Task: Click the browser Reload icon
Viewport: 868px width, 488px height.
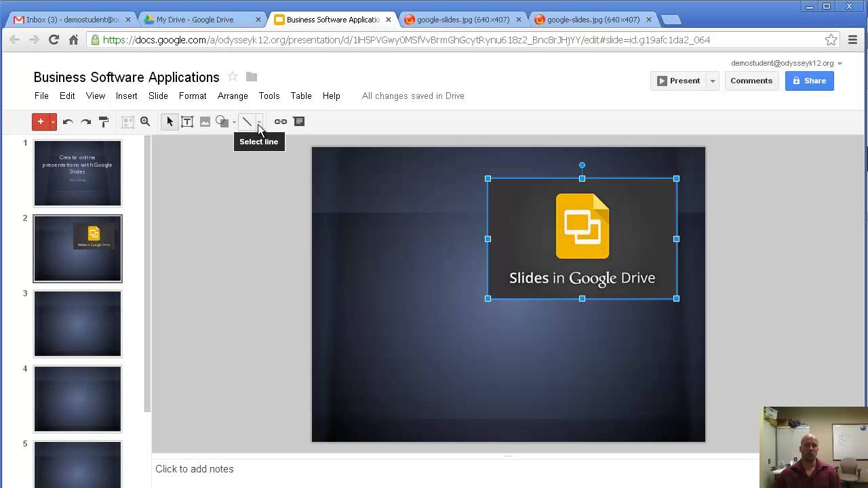Action: click(x=54, y=40)
